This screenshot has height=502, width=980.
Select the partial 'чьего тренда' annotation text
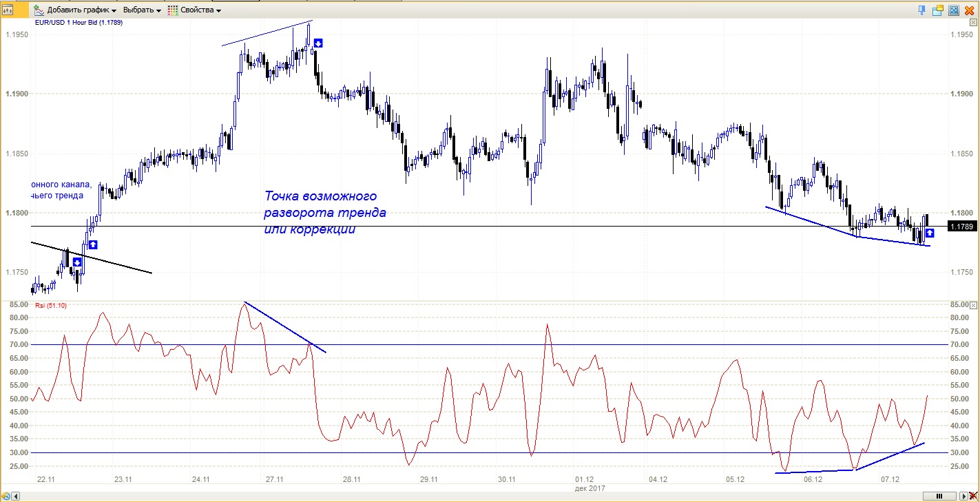click(x=58, y=196)
